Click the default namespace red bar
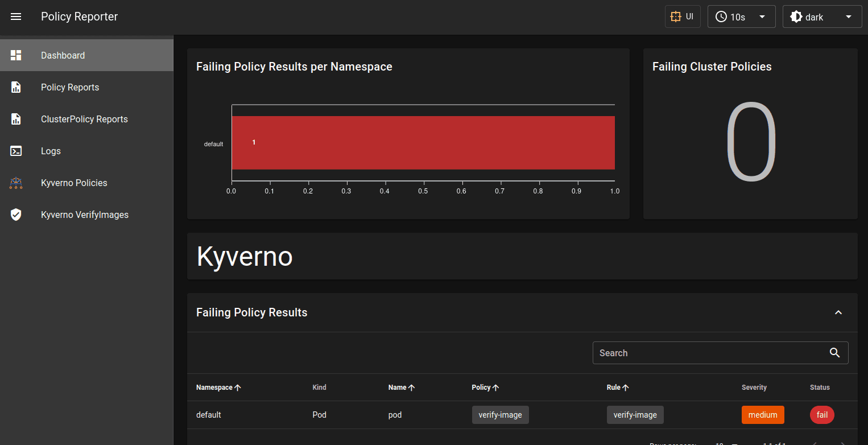This screenshot has width=868, height=445. coord(423,142)
